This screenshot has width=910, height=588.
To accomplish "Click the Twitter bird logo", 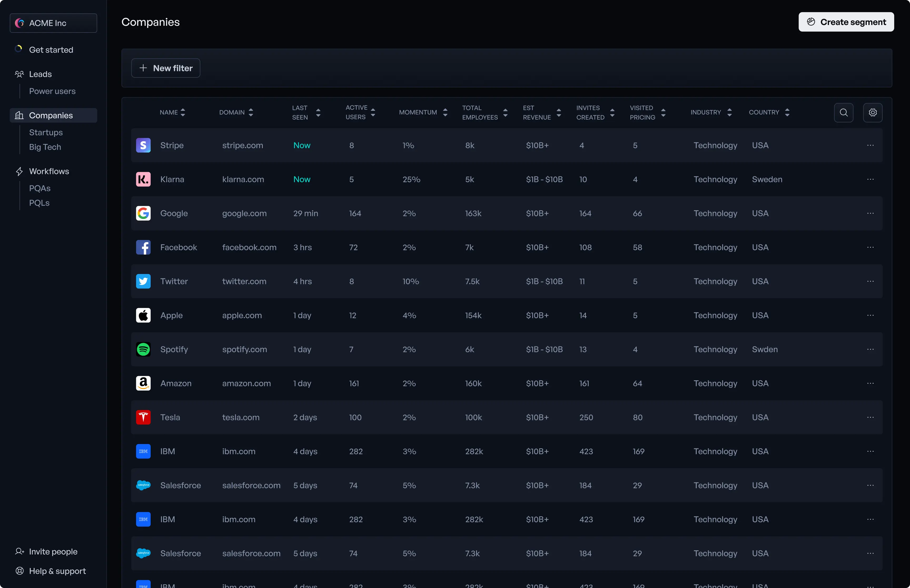I will coord(143,281).
